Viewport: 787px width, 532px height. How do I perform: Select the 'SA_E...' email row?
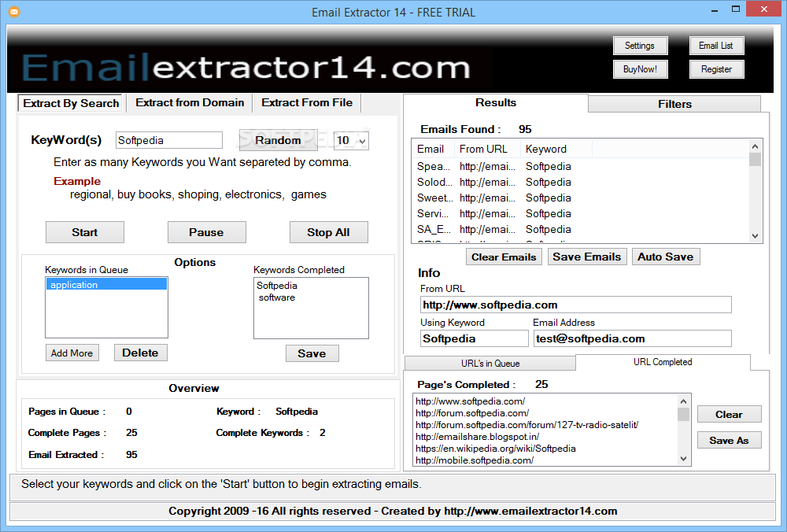click(x=580, y=229)
